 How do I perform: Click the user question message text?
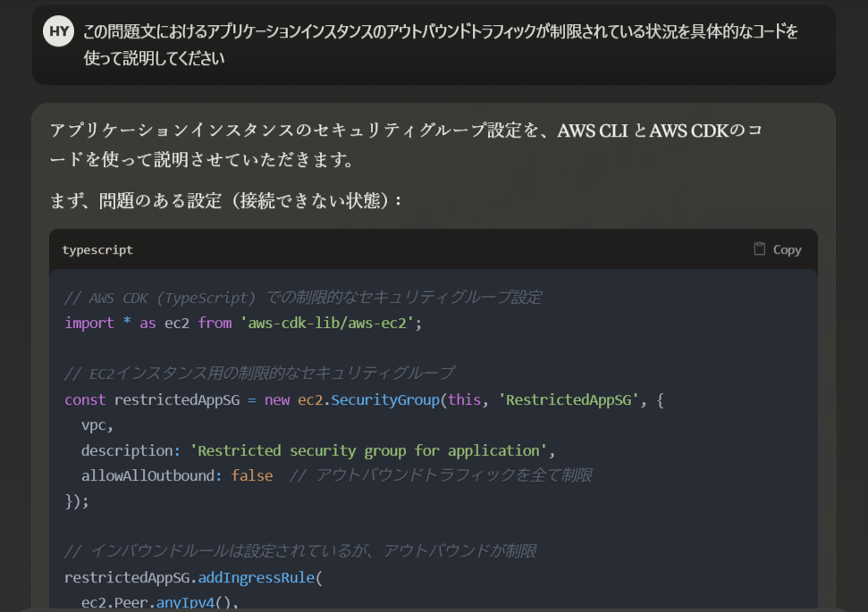[441, 45]
